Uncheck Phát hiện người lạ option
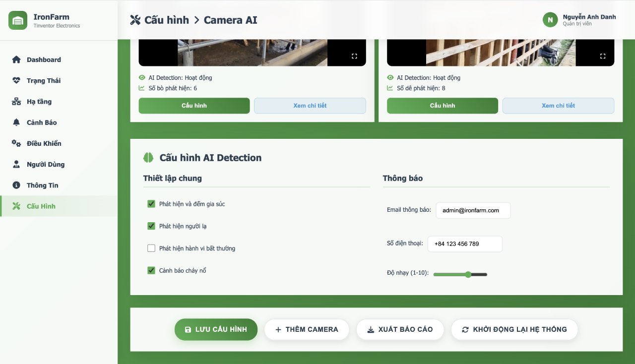Viewport: 635px width, 364px height. point(151,226)
